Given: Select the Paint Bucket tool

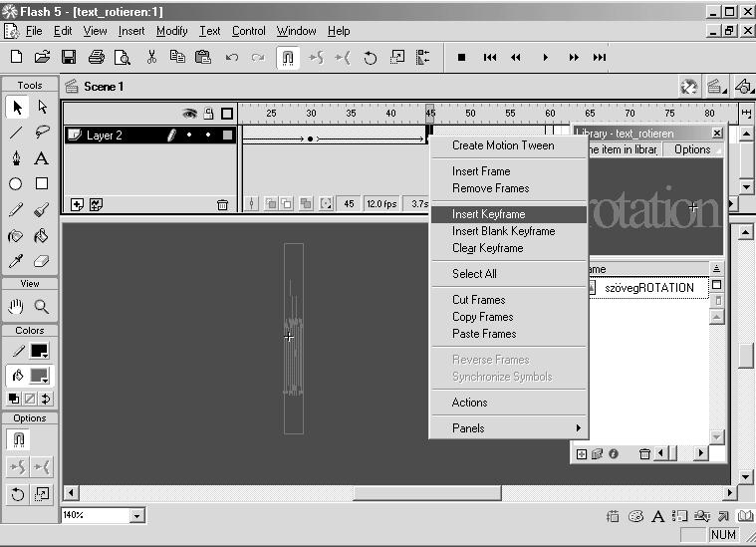Looking at the screenshot, I should 42,236.
